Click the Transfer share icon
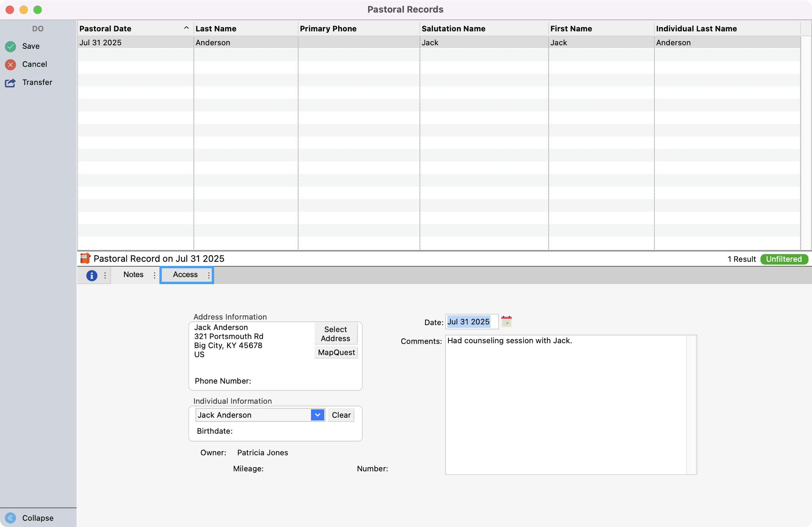The width and height of the screenshot is (812, 527). [10, 83]
